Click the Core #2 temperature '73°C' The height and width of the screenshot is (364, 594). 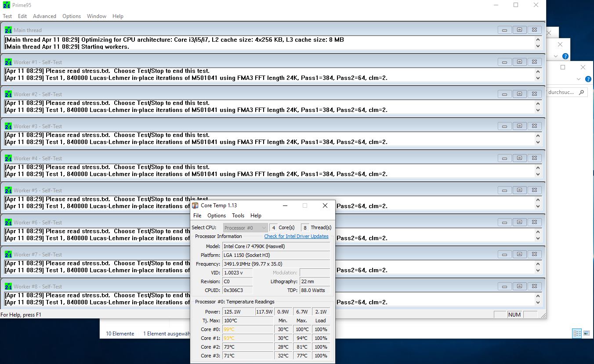[x=248, y=347]
